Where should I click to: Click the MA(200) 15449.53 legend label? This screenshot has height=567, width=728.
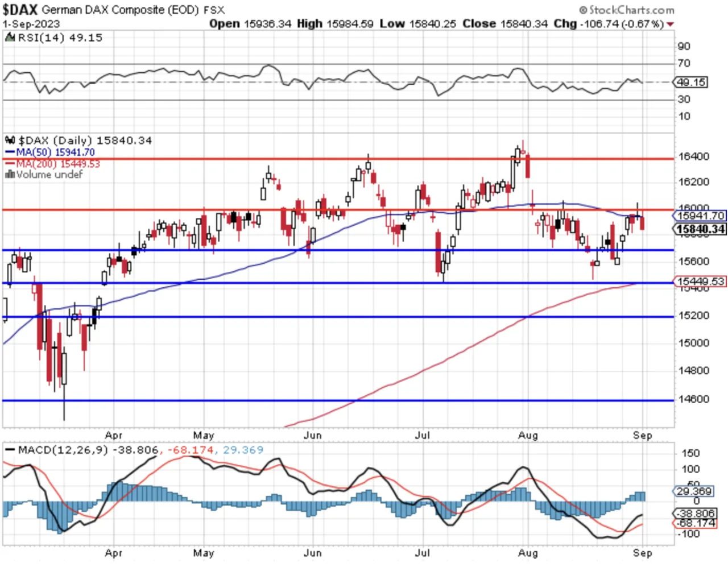click(x=57, y=164)
